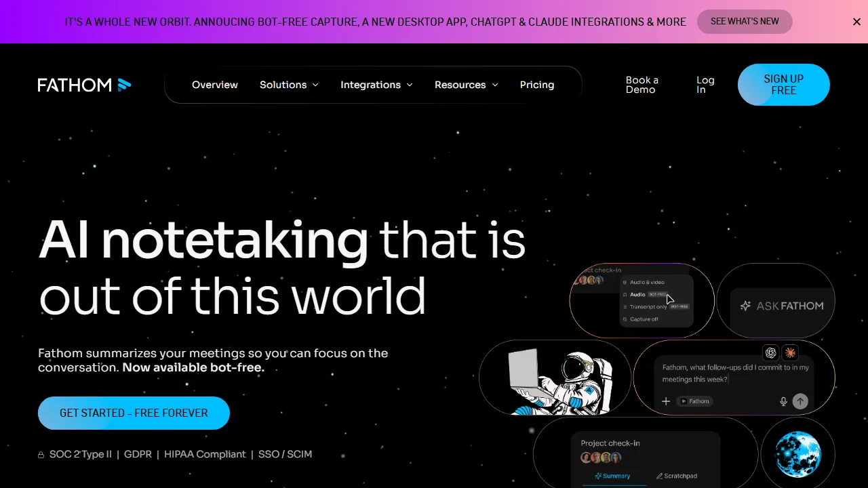Image resolution: width=868 pixels, height=488 pixels.
Task: Click the plus icon in chat box
Action: point(666,401)
